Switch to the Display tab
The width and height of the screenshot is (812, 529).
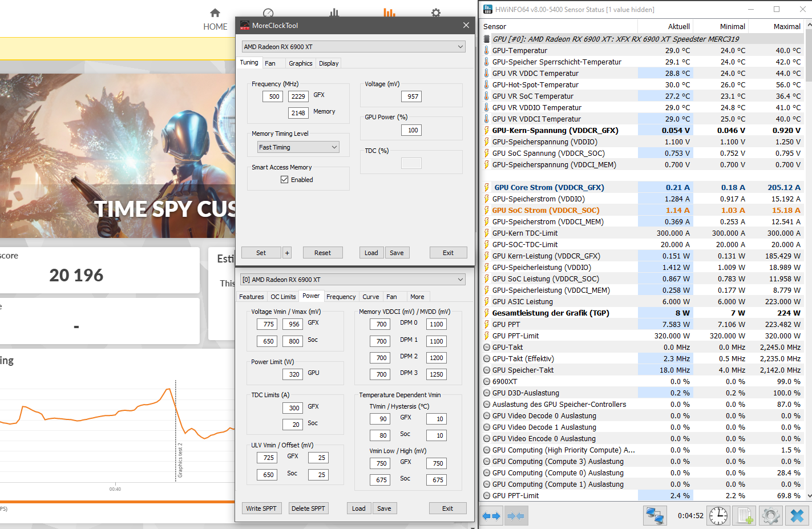click(329, 63)
